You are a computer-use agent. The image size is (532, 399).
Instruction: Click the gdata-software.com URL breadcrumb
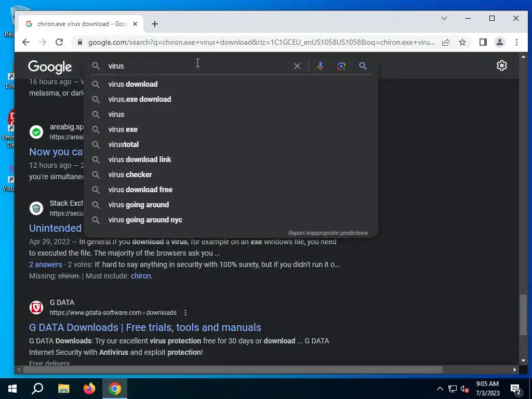pyautogui.click(x=113, y=313)
